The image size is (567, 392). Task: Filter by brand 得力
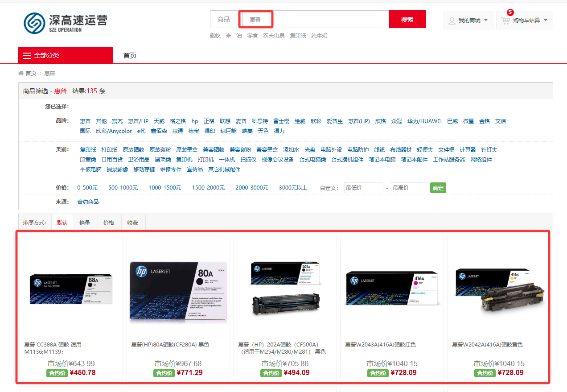tap(279, 131)
